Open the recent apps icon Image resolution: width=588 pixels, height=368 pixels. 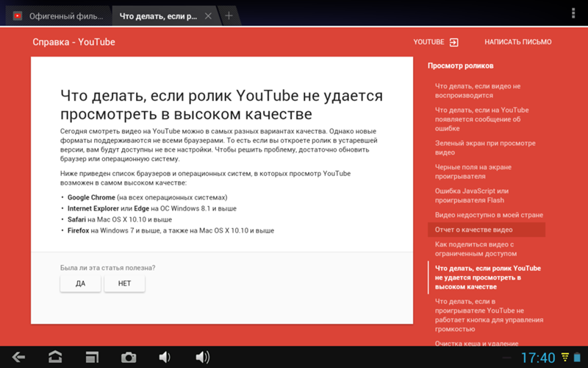(92, 357)
